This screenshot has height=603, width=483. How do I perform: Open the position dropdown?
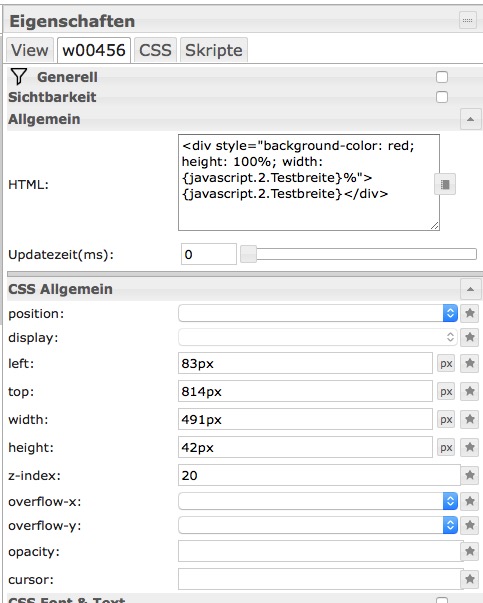pos(318,313)
